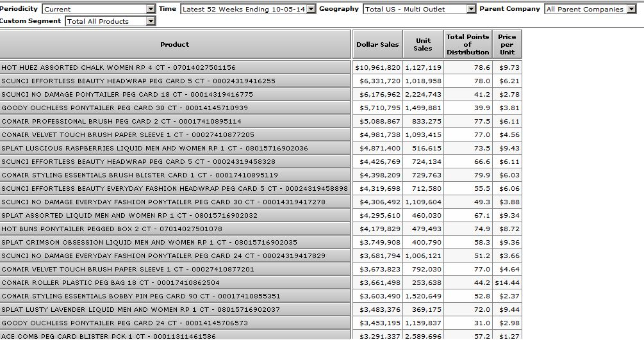Expand the Time period dropdown
This screenshot has height=340, width=644.
click(x=248, y=9)
